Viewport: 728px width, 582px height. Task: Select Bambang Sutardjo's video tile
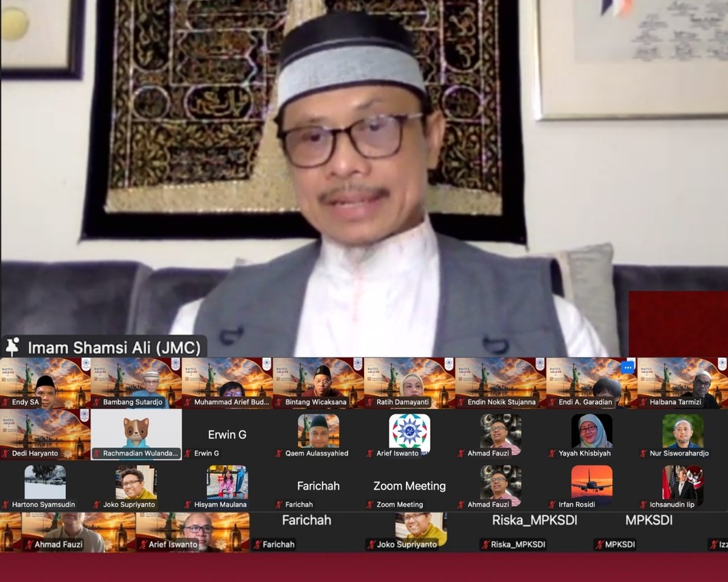(136, 383)
